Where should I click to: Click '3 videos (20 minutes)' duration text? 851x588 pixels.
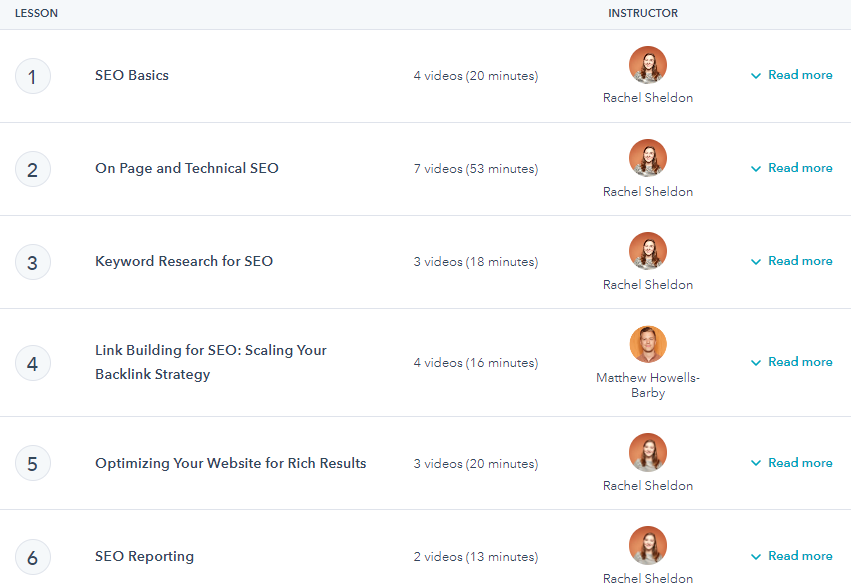pyautogui.click(x=476, y=464)
